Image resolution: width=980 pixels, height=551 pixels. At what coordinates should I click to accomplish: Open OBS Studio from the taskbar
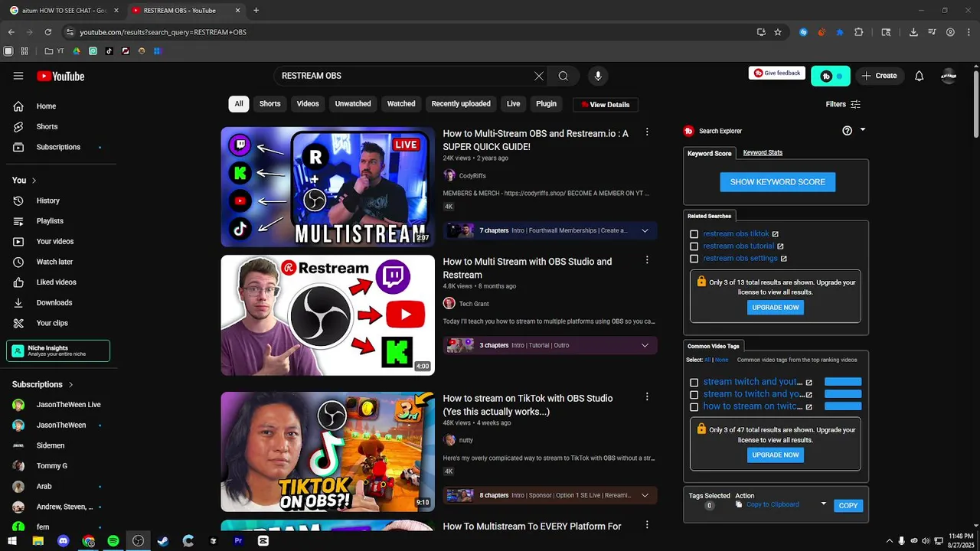point(138,541)
